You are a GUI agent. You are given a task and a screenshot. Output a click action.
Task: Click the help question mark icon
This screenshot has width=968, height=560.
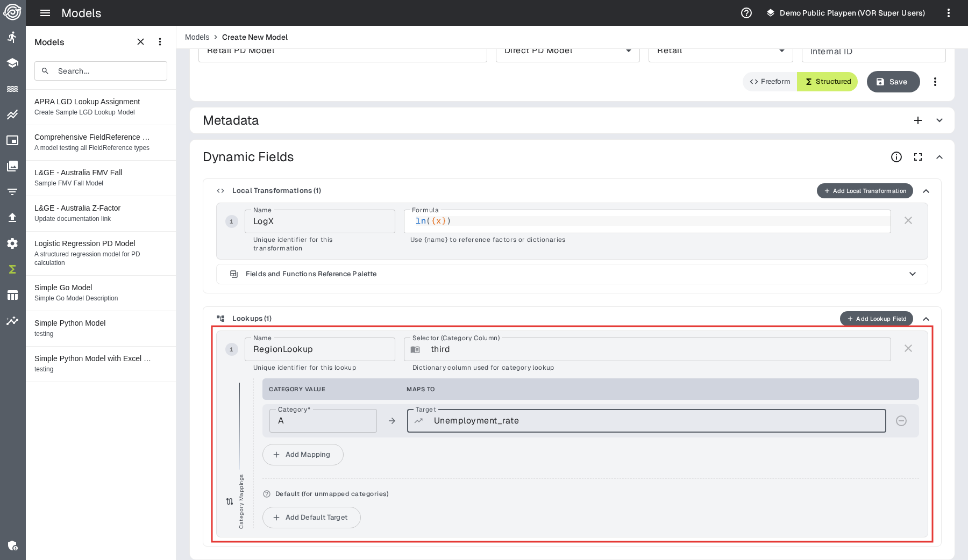746,13
